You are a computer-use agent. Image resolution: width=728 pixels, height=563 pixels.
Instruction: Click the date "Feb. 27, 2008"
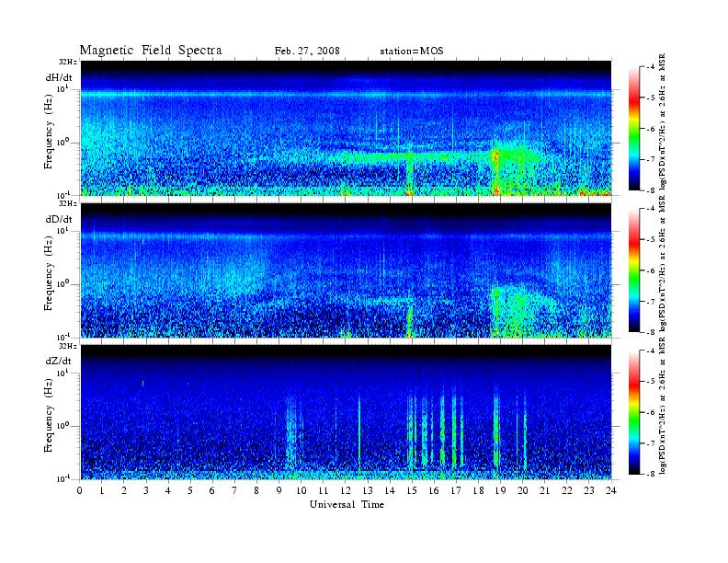(307, 52)
